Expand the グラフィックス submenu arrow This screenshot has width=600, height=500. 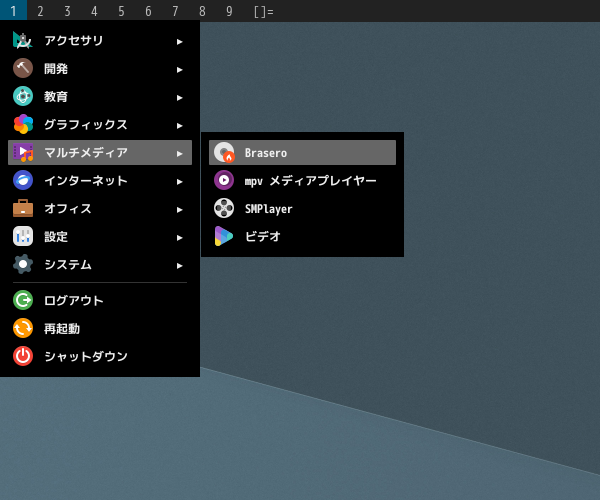179,125
